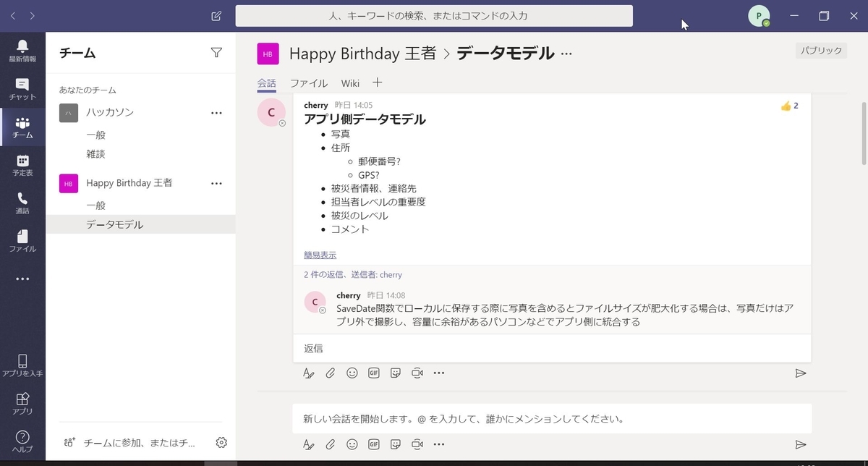This screenshot has height=466, width=868.
Task: Insert a GIF using the GIF icon
Action: (374, 373)
